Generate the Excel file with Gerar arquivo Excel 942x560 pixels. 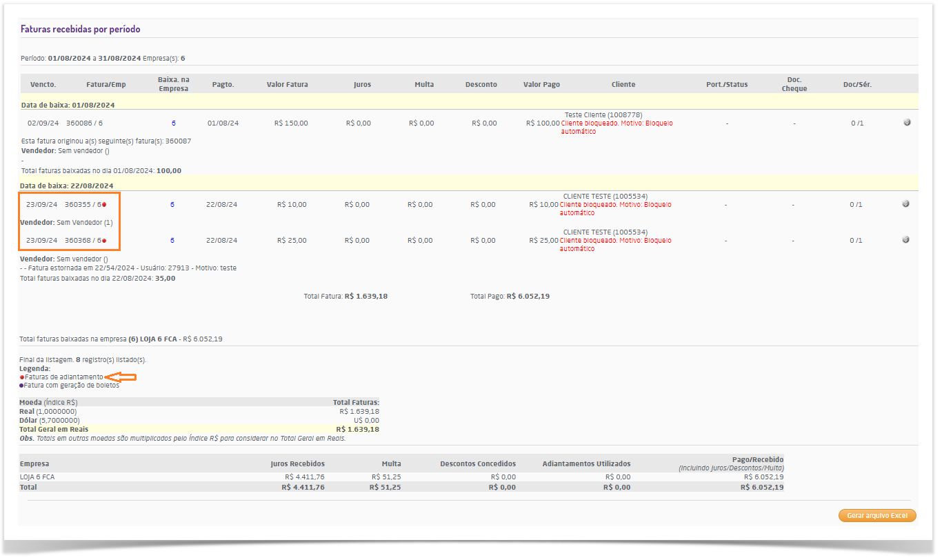pyautogui.click(x=877, y=516)
